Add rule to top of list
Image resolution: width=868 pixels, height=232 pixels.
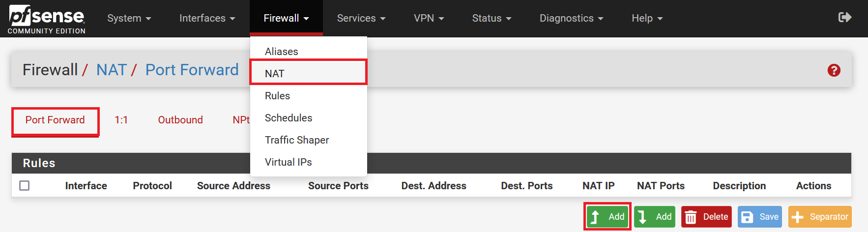click(x=608, y=216)
